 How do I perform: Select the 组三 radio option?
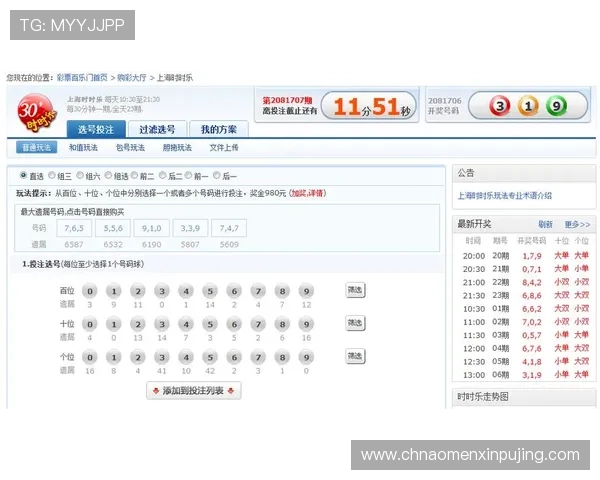point(52,175)
